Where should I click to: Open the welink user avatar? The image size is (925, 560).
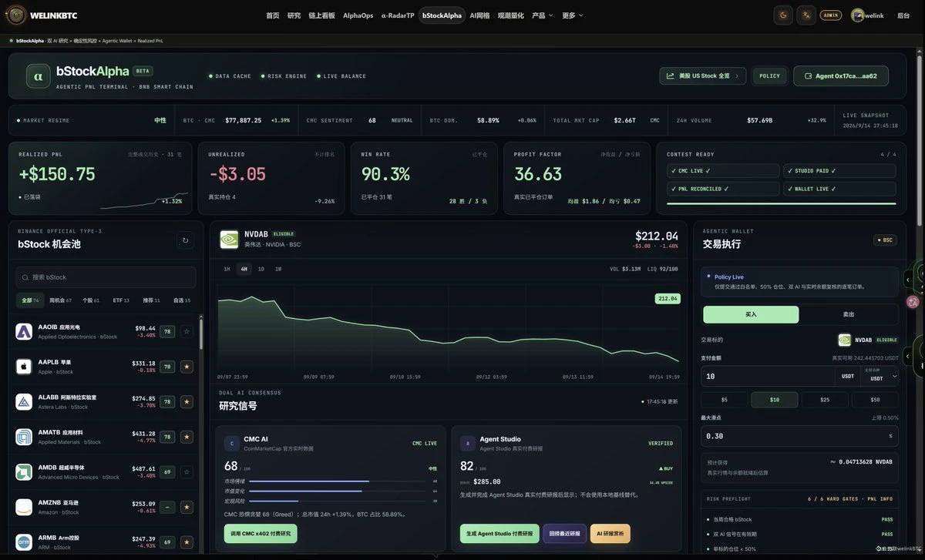[857, 15]
